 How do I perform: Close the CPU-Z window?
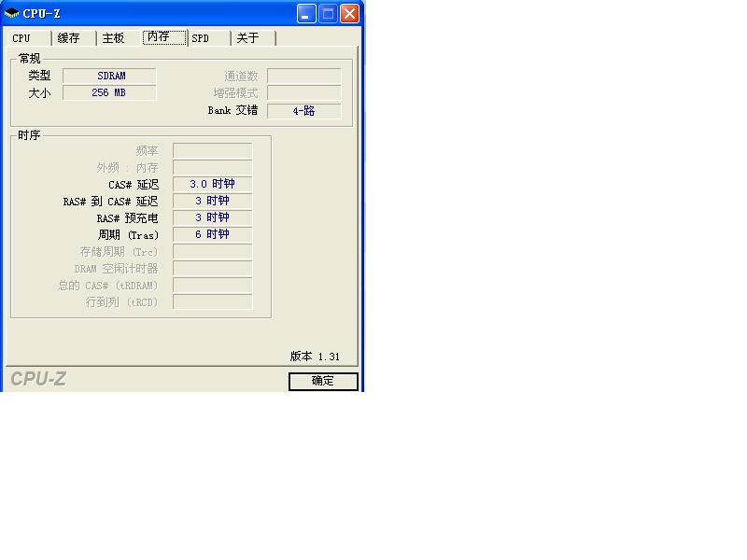coord(349,13)
